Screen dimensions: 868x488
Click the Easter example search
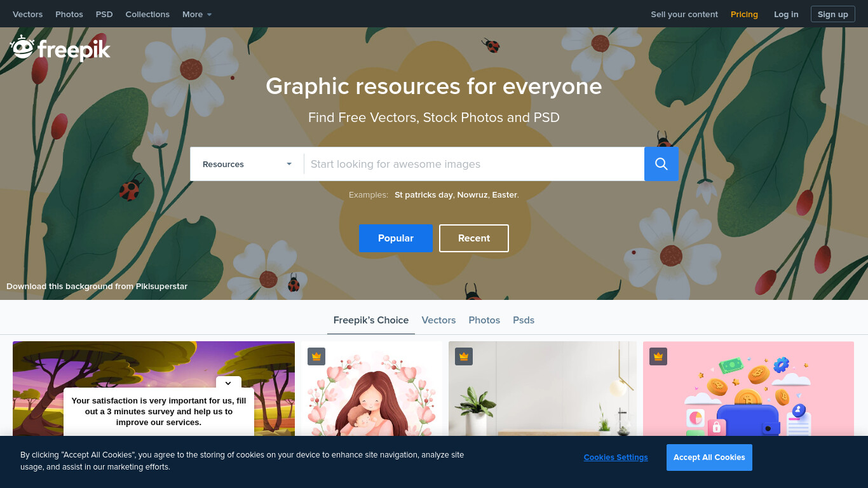point(505,195)
